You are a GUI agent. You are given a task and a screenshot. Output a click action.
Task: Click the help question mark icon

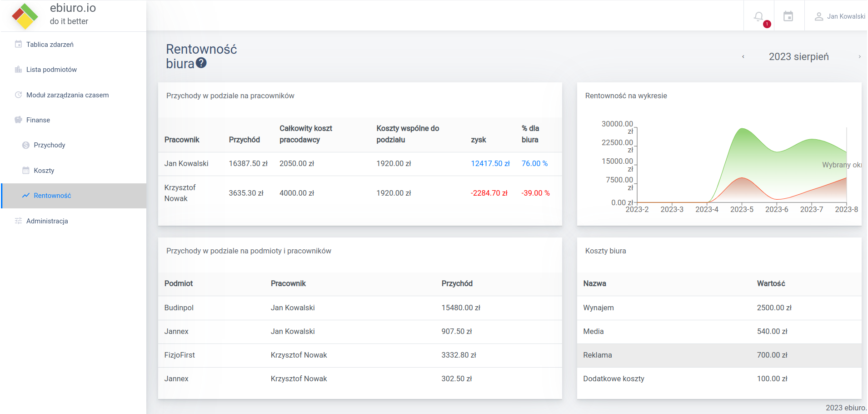tap(201, 63)
